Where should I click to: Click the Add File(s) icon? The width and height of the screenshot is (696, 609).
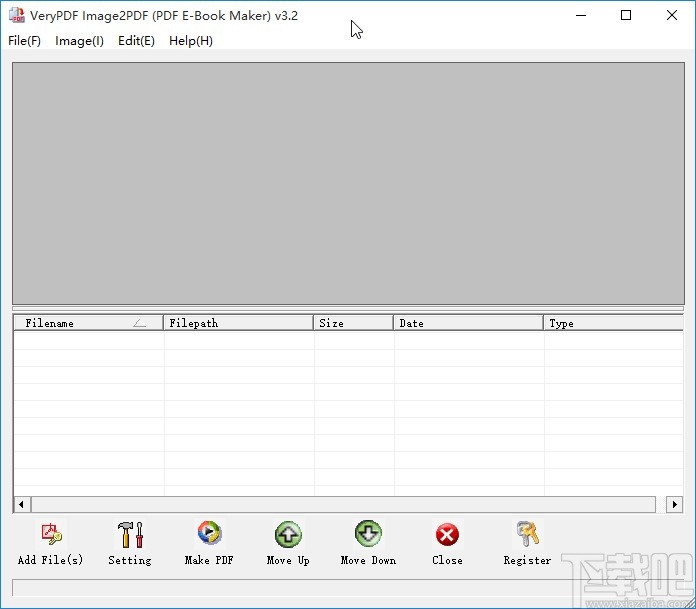pos(51,534)
